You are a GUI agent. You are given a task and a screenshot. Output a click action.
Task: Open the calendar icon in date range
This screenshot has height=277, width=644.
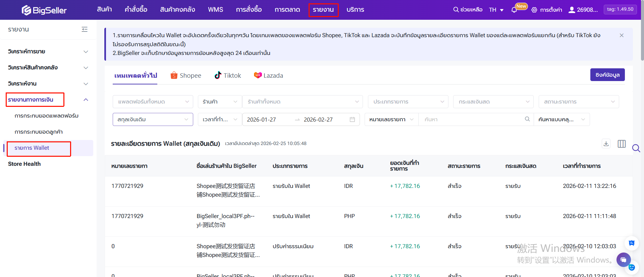click(x=352, y=120)
